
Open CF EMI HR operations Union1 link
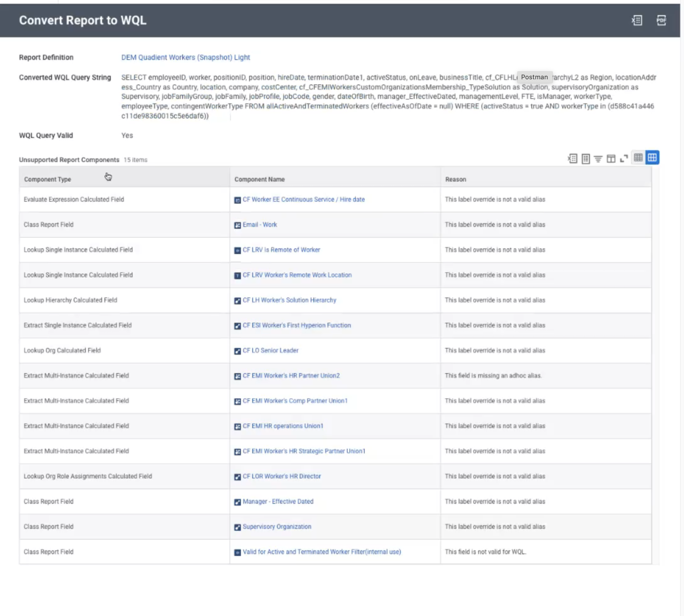(283, 426)
